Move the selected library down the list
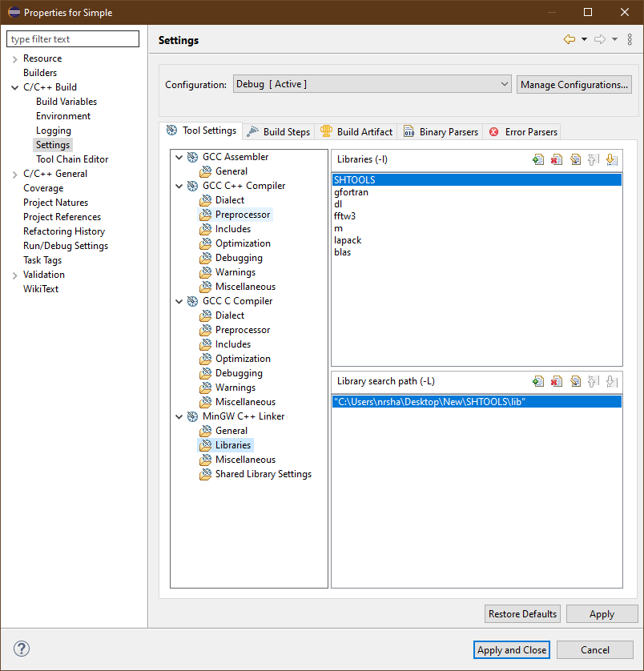 click(x=612, y=159)
